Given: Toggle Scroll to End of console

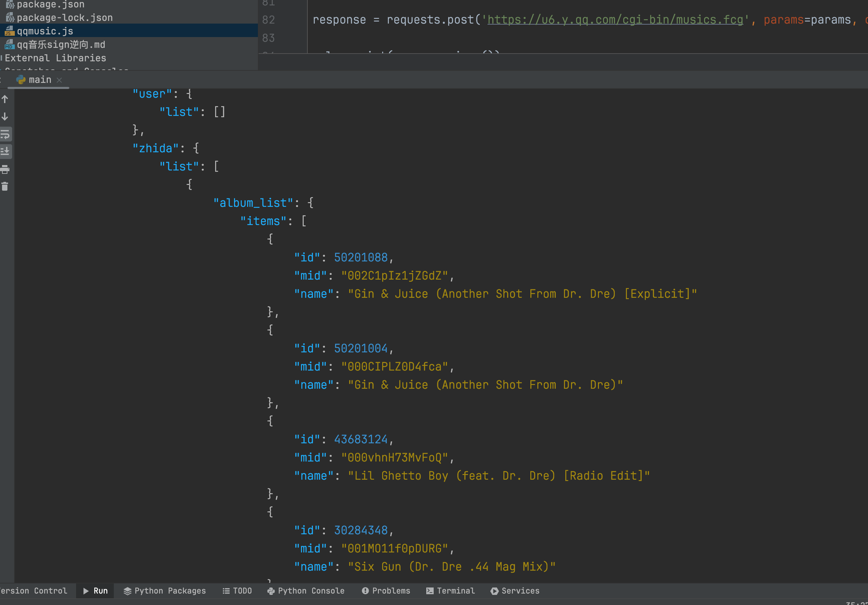Looking at the screenshot, I should [5, 151].
